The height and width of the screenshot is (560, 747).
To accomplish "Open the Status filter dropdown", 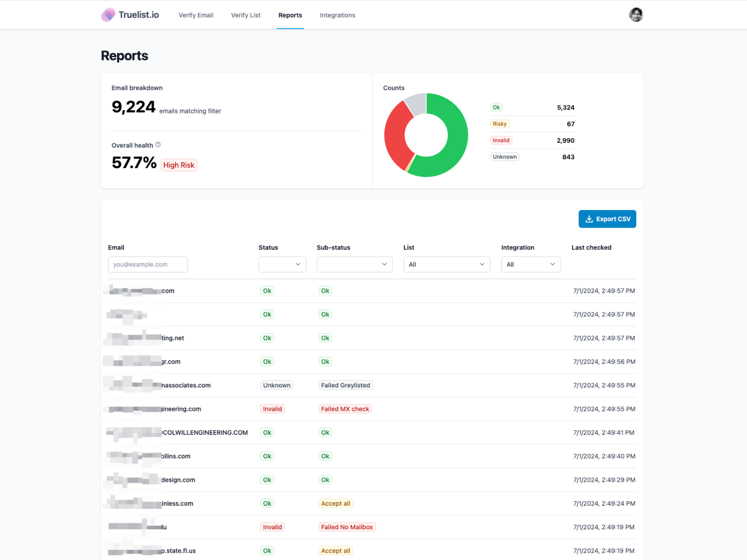I will tap(282, 264).
